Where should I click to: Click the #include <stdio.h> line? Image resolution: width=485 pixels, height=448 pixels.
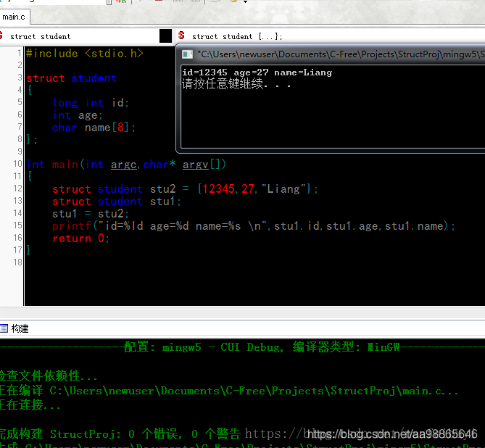point(84,53)
